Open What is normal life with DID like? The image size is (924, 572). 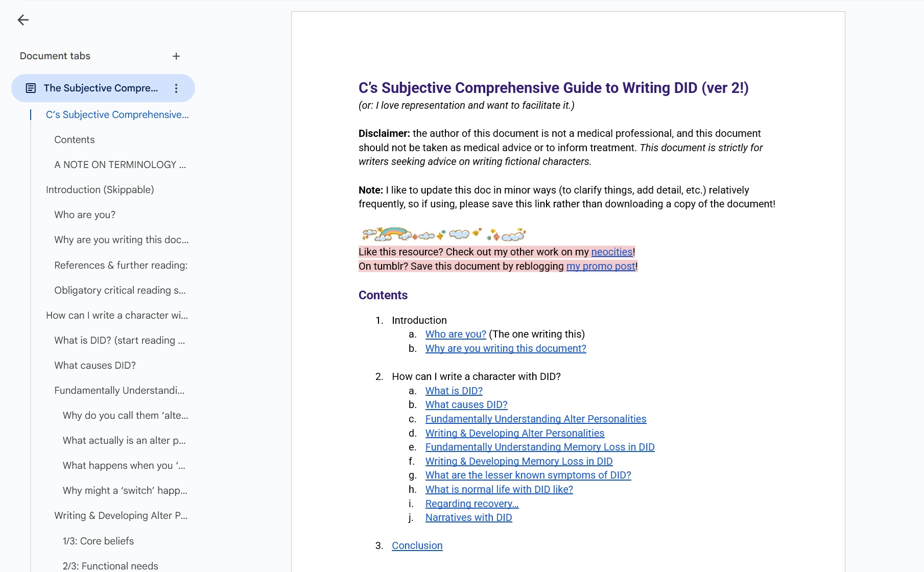pyautogui.click(x=499, y=489)
